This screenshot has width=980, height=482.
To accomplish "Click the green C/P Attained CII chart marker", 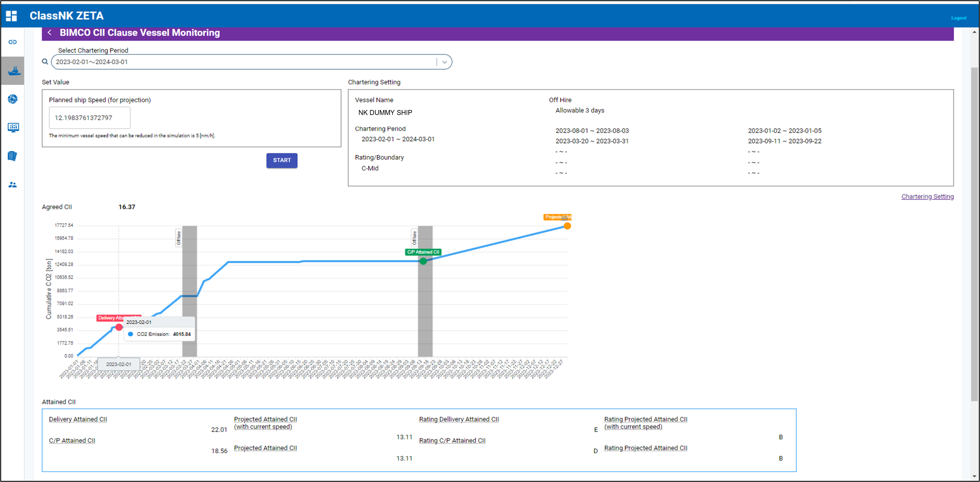I will (x=423, y=261).
